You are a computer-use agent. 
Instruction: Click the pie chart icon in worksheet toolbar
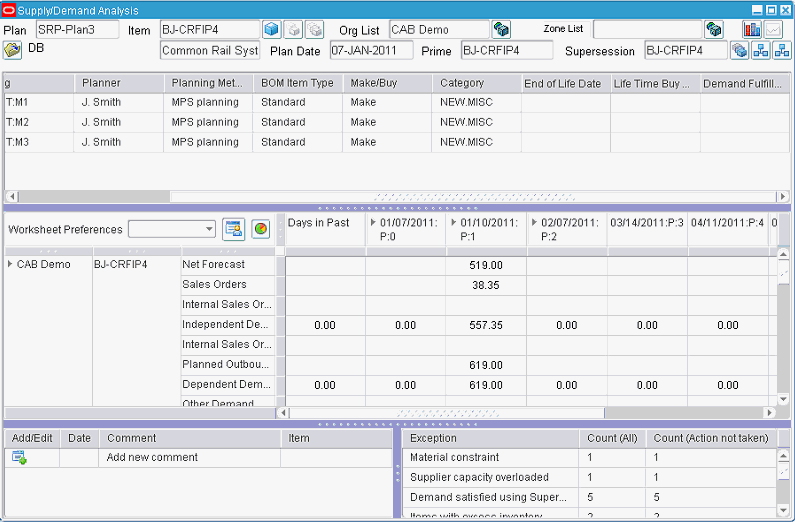point(261,229)
